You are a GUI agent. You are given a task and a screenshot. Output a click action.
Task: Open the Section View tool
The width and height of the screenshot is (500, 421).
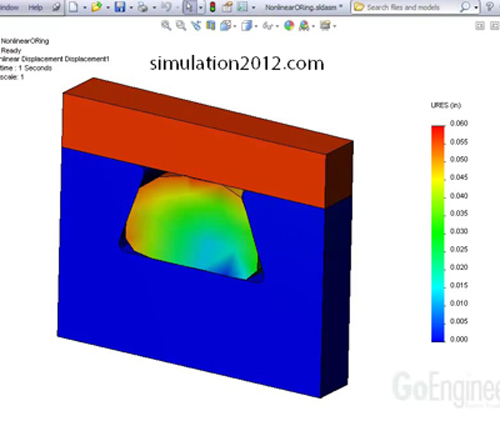pyautogui.click(x=211, y=25)
